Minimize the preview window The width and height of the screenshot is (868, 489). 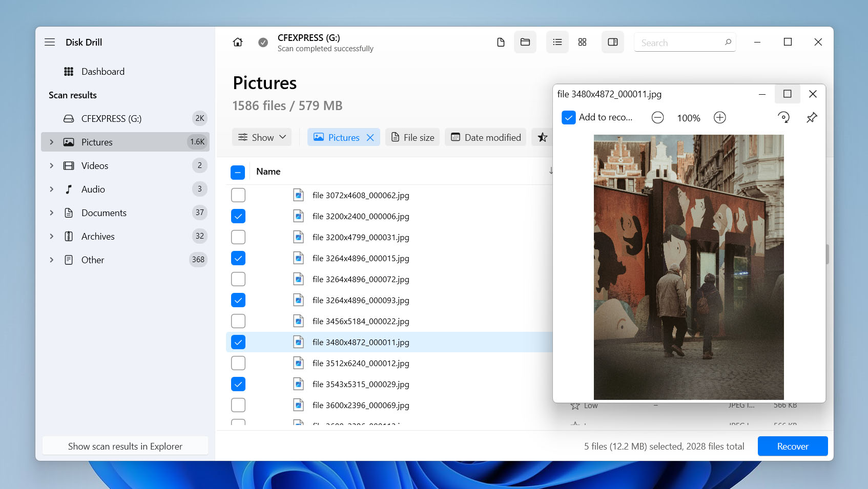pyautogui.click(x=762, y=94)
